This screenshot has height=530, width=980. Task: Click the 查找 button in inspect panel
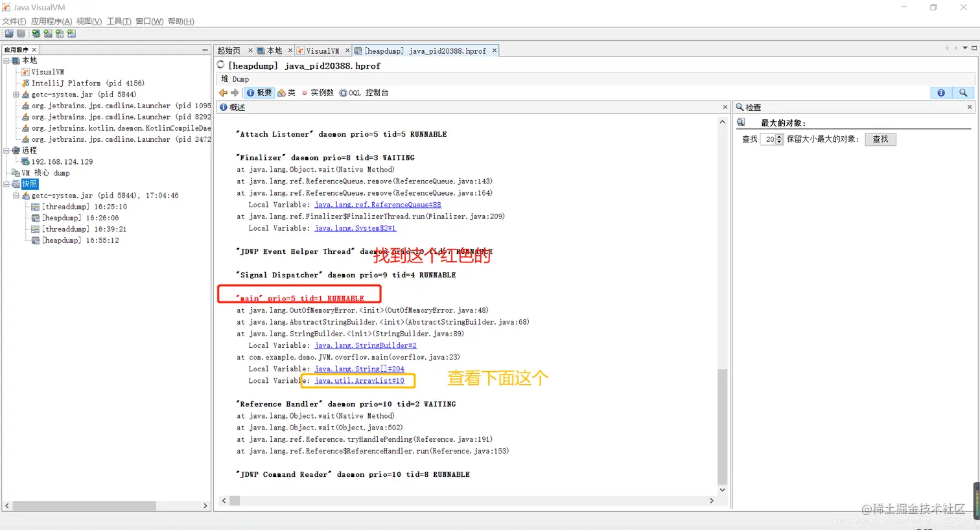pyautogui.click(x=880, y=139)
